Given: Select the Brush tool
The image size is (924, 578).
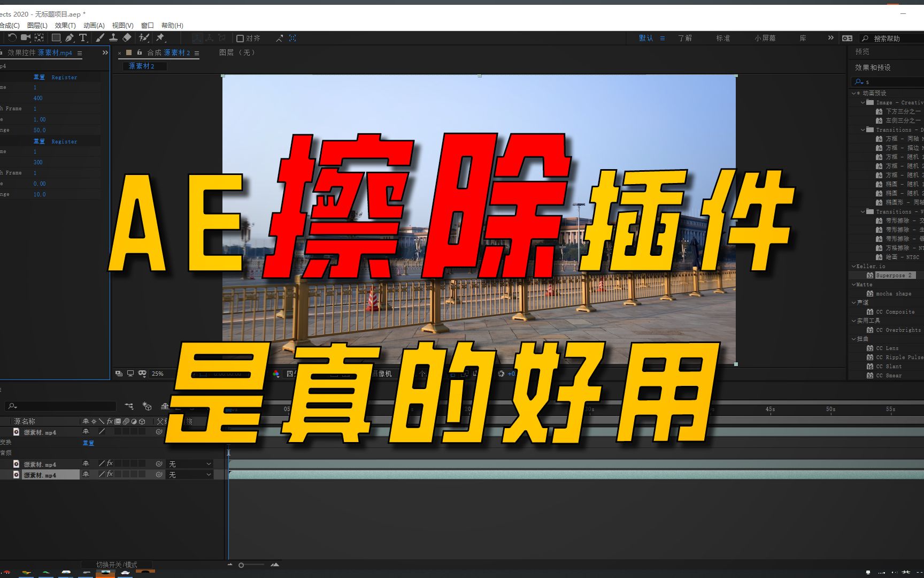Looking at the screenshot, I should (x=100, y=37).
